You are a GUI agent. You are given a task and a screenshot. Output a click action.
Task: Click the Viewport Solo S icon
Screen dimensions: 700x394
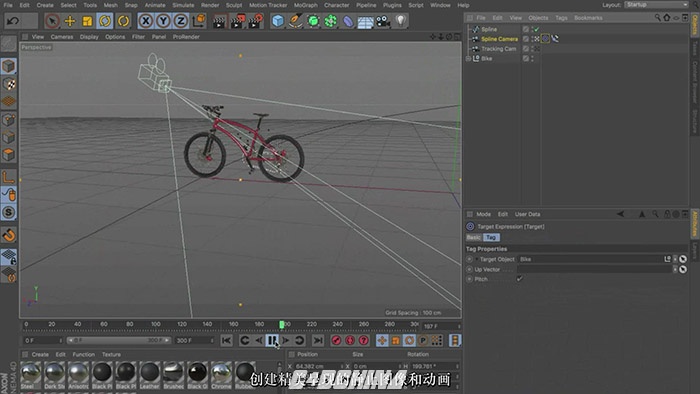coord(8,212)
